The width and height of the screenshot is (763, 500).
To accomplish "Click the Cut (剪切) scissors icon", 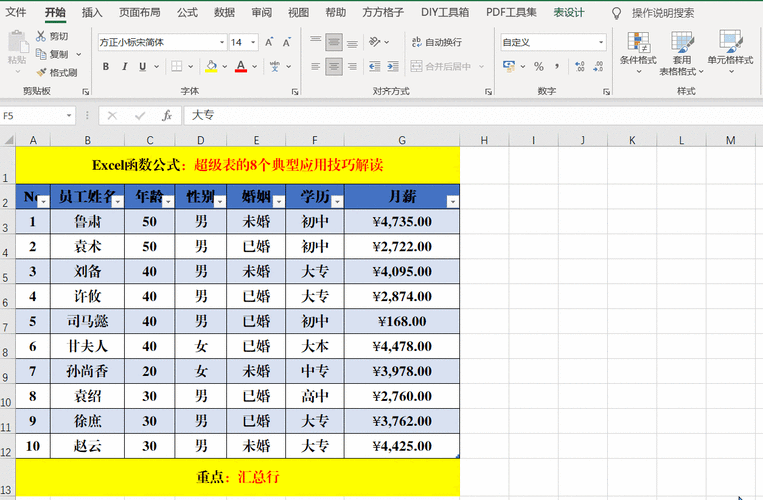I will 41,36.
